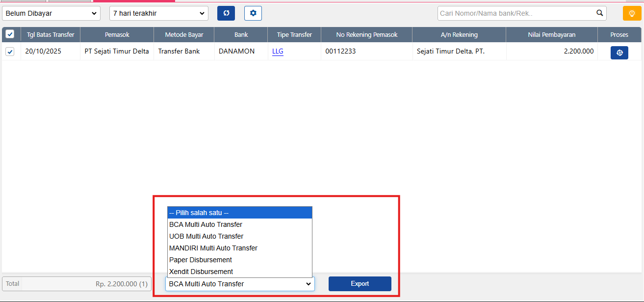
Task: Collapse the export format dropdown beside Export
Action: point(240,284)
